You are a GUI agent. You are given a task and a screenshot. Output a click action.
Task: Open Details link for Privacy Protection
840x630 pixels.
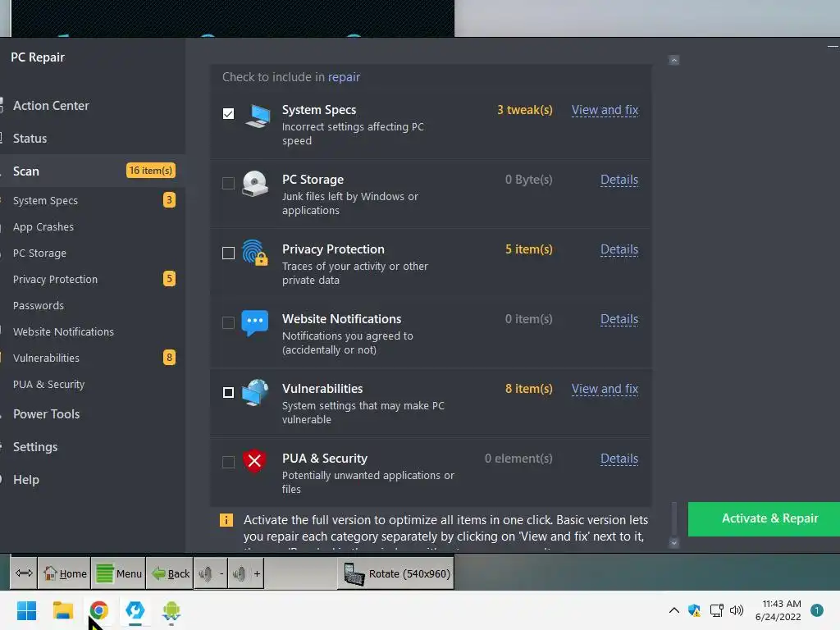click(619, 249)
